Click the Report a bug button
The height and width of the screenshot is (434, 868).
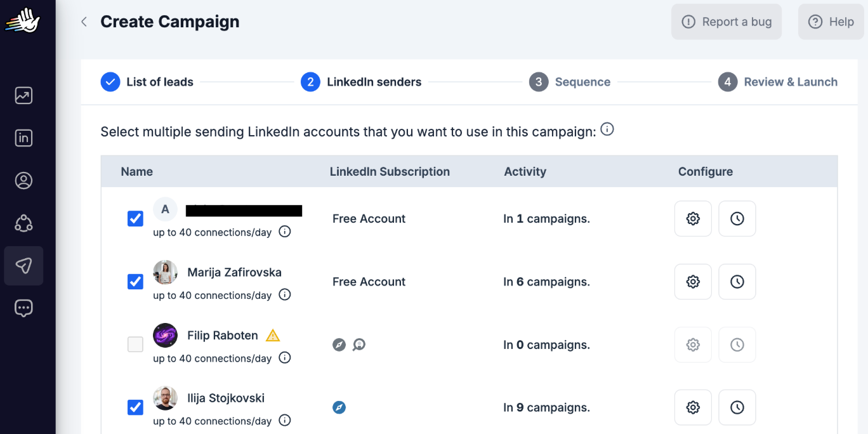(727, 22)
